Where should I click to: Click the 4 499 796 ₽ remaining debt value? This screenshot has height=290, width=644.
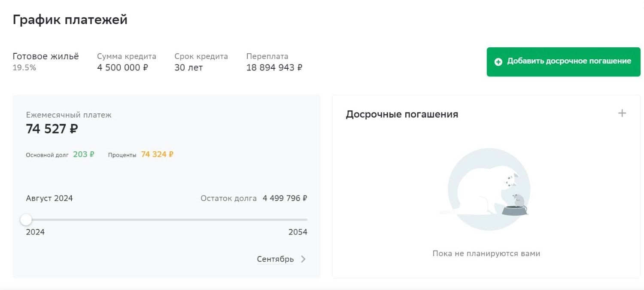tap(285, 198)
